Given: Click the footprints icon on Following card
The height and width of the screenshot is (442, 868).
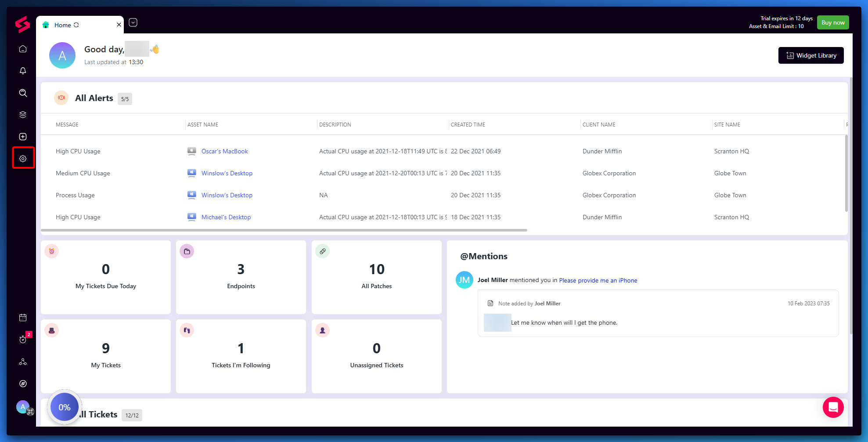Looking at the screenshot, I should pyautogui.click(x=187, y=330).
